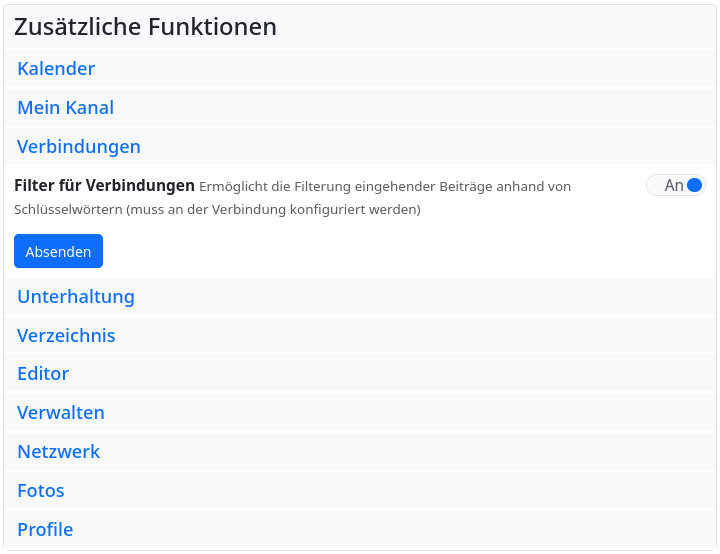Viewport: 720px width, 554px height.
Task: Open the Netzwerk section
Action: tap(58, 452)
